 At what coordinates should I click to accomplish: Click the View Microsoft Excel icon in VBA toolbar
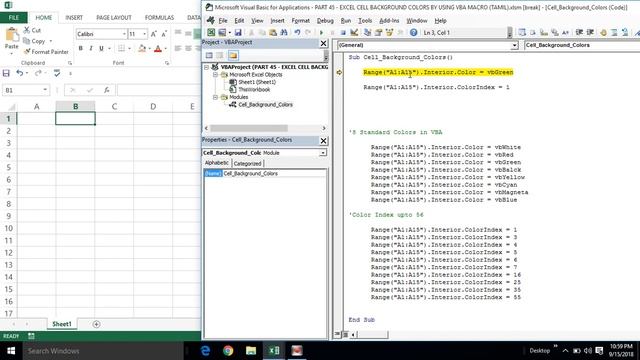[x=211, y=32]
